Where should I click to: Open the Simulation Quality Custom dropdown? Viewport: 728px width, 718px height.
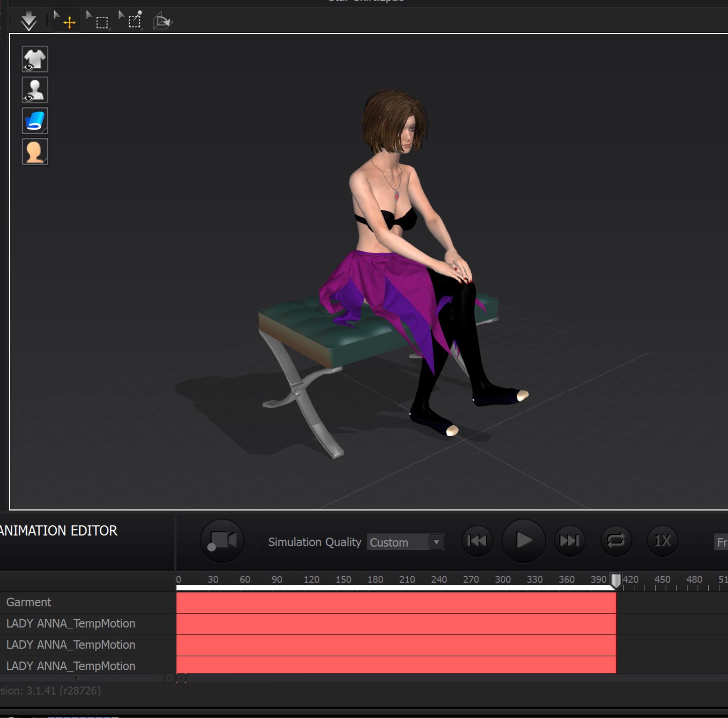pos(405,543)
